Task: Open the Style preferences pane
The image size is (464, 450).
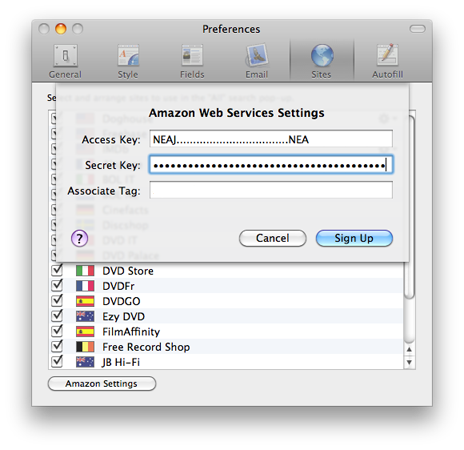Action: click(128, 62)
